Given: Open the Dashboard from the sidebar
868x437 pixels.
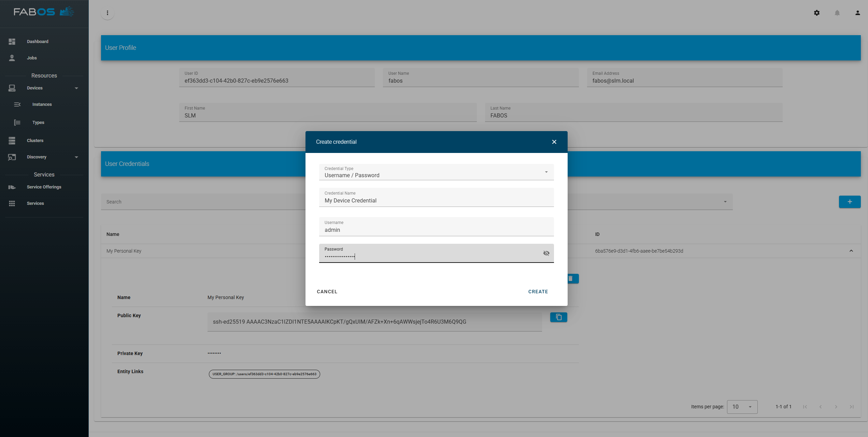Looking at the screenshot, I should 38,41.
